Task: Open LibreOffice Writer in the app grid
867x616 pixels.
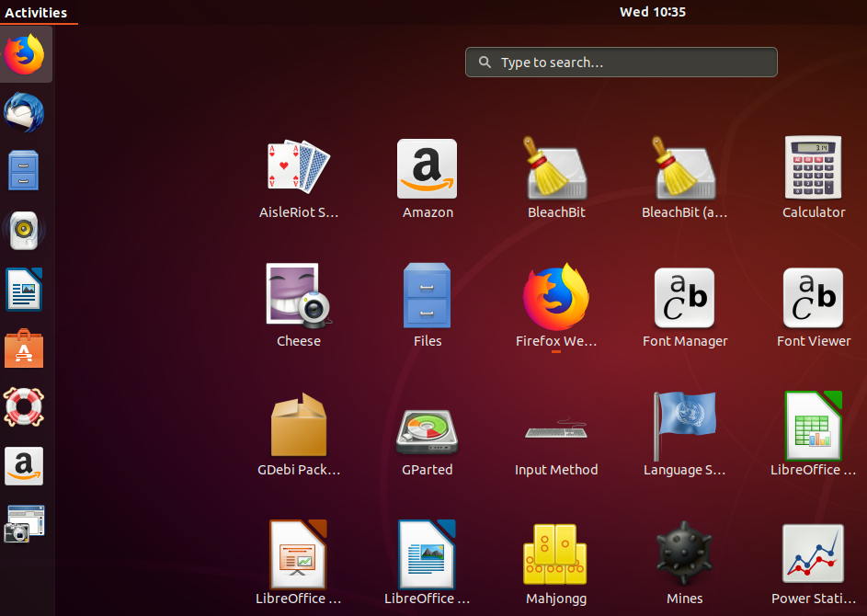Action: click(428, 563)
